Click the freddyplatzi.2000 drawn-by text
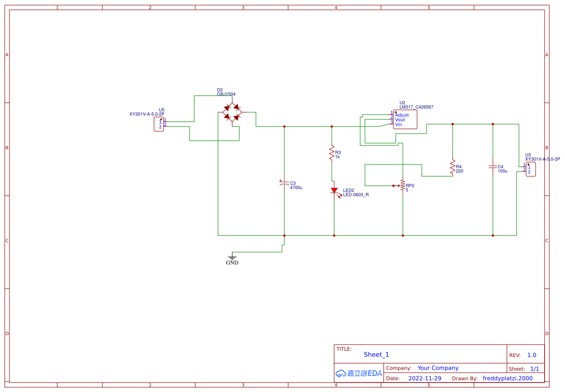The width and height of the screenshot is (565, 392). (x=507, y=378)
